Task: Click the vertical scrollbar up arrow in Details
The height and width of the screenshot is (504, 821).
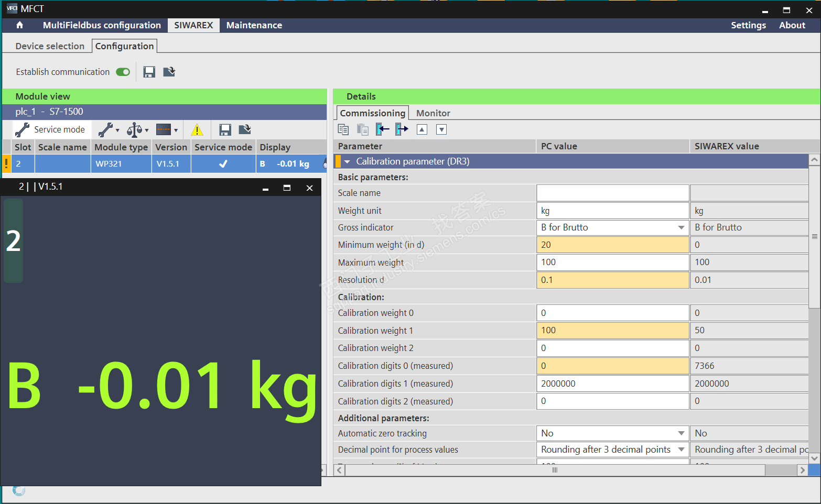Action: click(x=814, y=159)
